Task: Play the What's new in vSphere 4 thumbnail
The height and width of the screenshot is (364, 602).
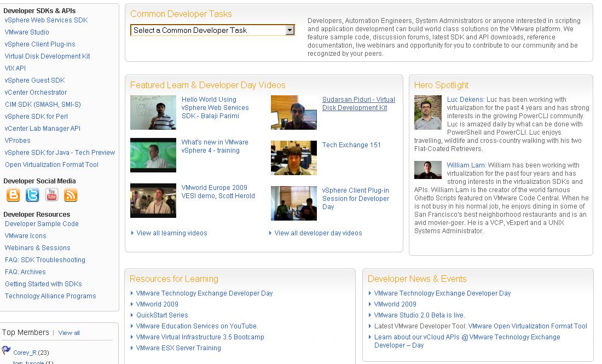Action: tap(153, 155)
